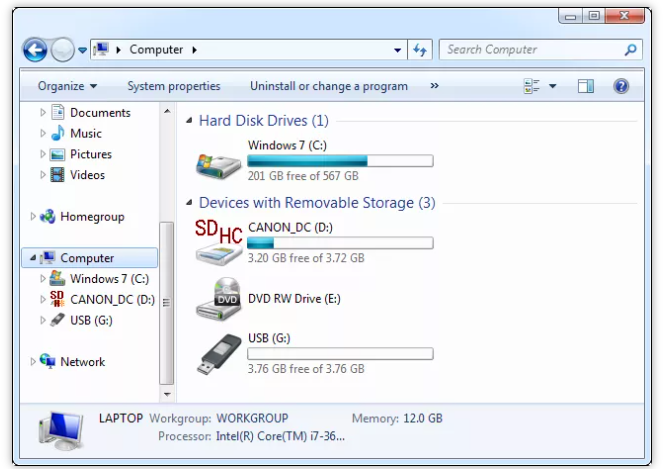The width and height of the screenshot is (663, 469).
Task: Click Devices with Removable Storage (3) heading
Action: pos(317,203)
